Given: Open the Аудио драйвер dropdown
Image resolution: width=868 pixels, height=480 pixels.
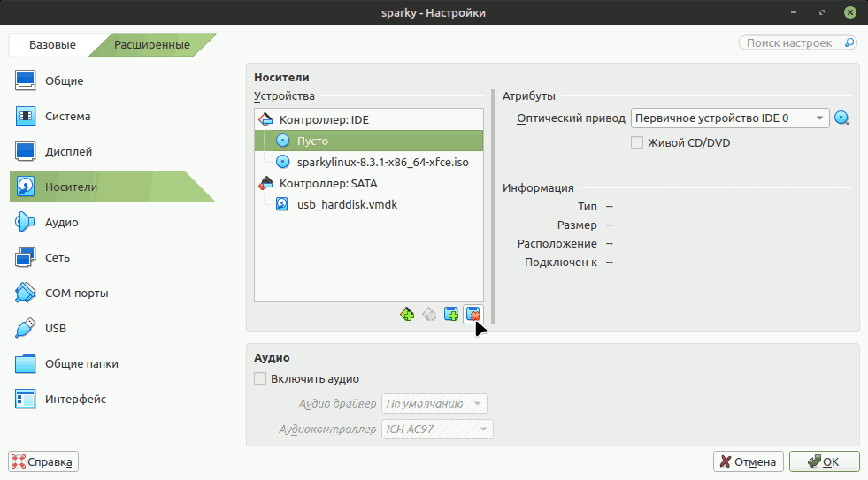Looking at the screenshot, I should pos(434,404).
